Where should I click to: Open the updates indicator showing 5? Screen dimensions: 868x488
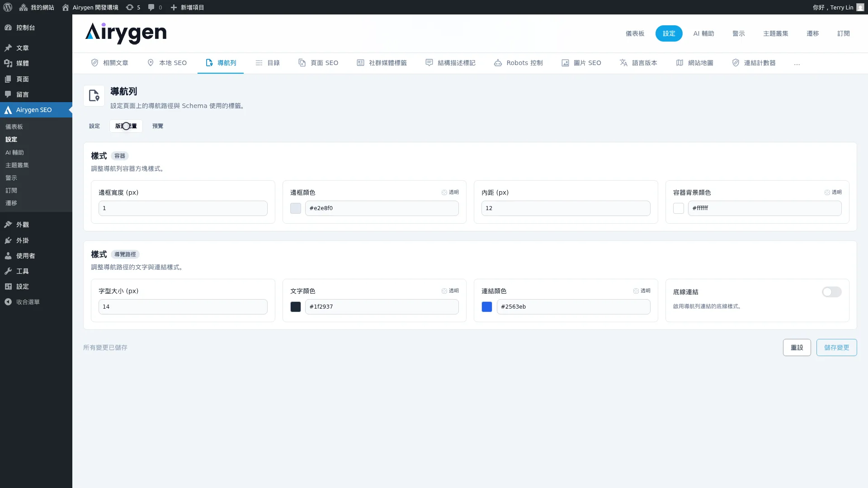pyautogui.click(x=133, y=7)
